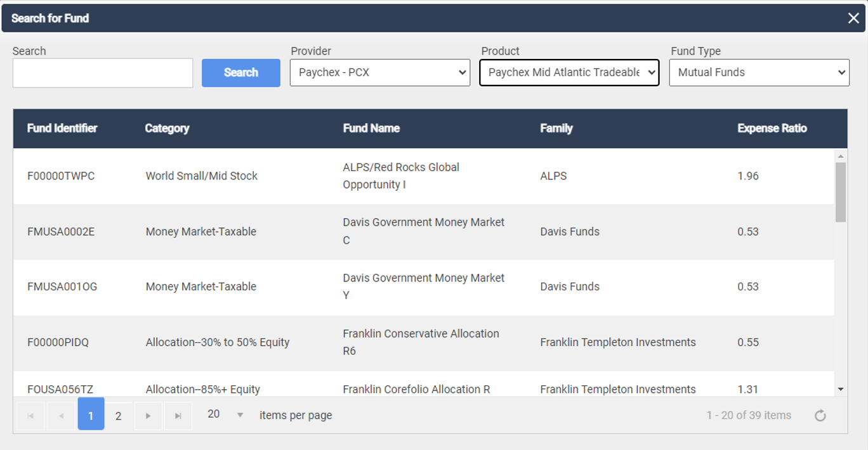The image size is (868, 450).
Task: Click the table scrollbar down arrow
Action: (x=841, y=389)
